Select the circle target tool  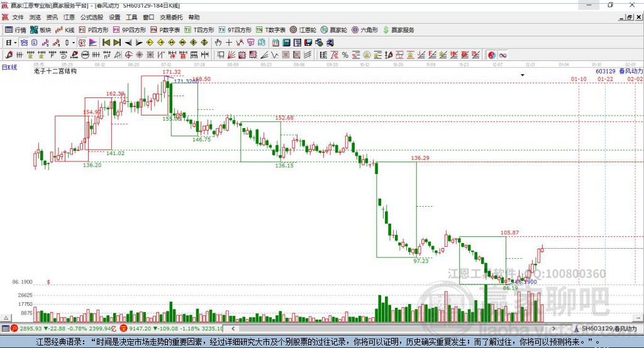pyautogui.click(x=128, y=55)
